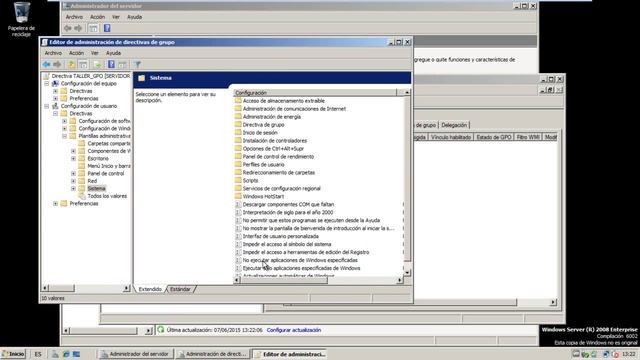
Task: Switch to Administración de directivas taskbar button
Action: (x=213, y=354)
